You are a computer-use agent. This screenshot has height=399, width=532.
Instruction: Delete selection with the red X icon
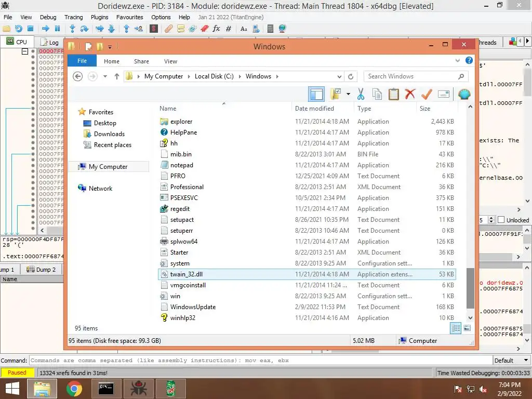coord(410,94)
